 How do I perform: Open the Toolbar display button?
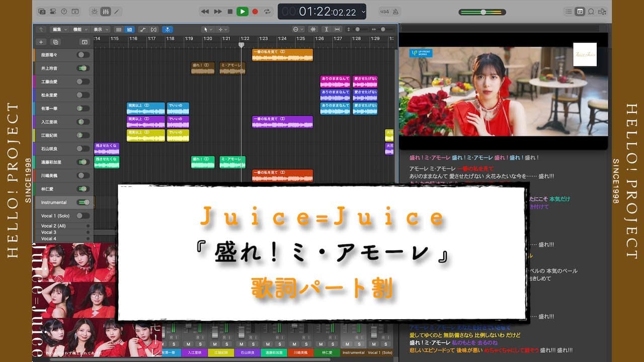coord(75,11)
